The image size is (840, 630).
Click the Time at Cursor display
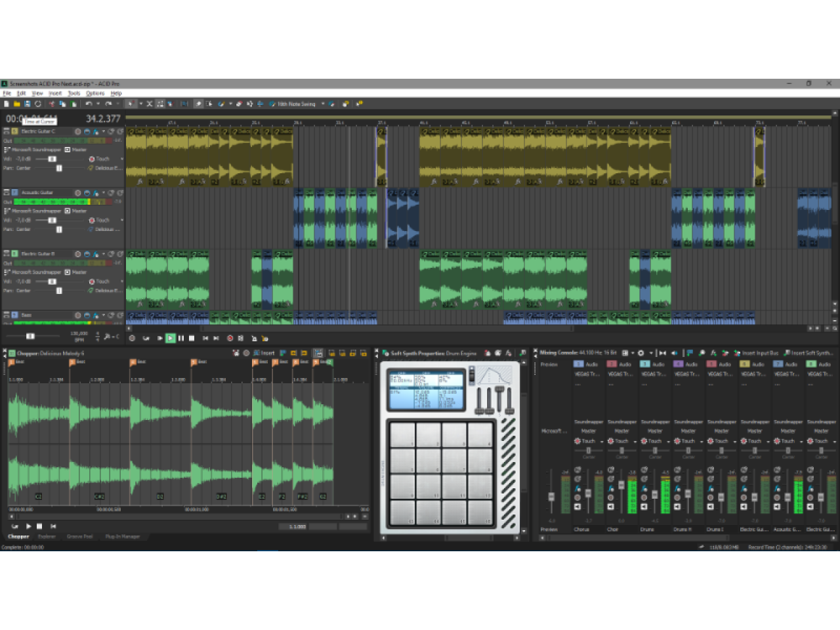(31, 119)
